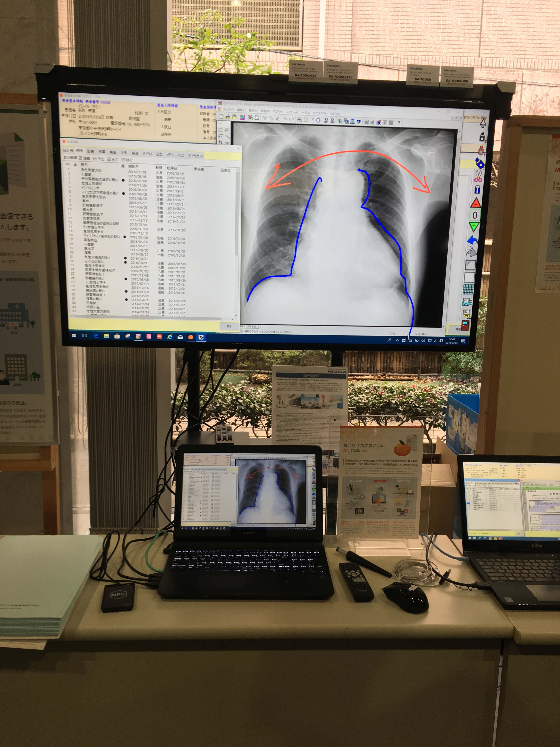Tap the green plus triangle to increase pen width
The image size is (560, 747).
[x=474, y=226]
